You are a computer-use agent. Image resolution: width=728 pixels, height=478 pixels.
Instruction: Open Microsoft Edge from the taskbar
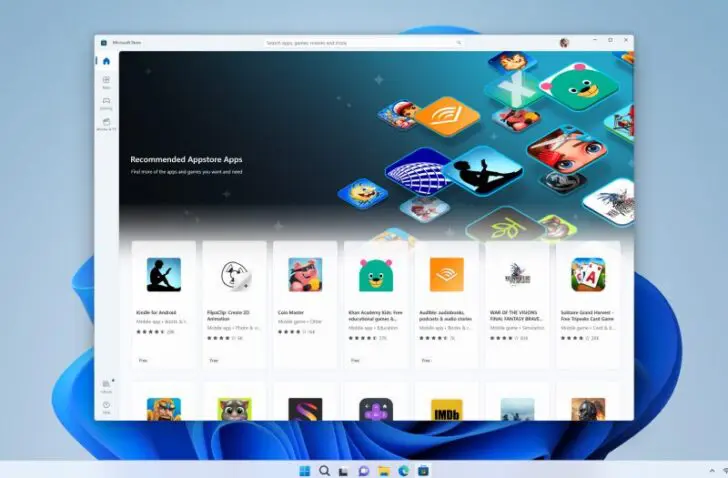403,470
